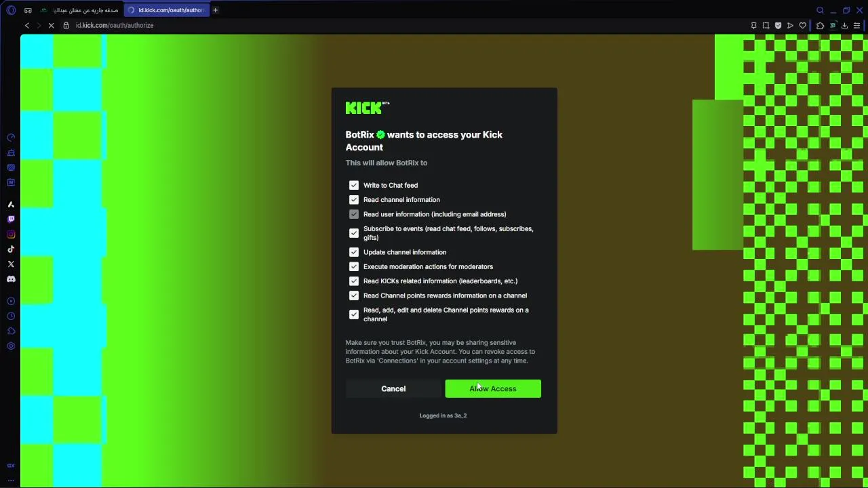Open GX Control speedometer in sidebar
The image size is (868, 488).
click(11, 138)
